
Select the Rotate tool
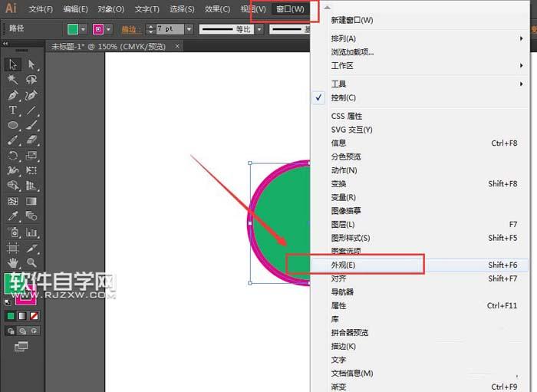13,156
